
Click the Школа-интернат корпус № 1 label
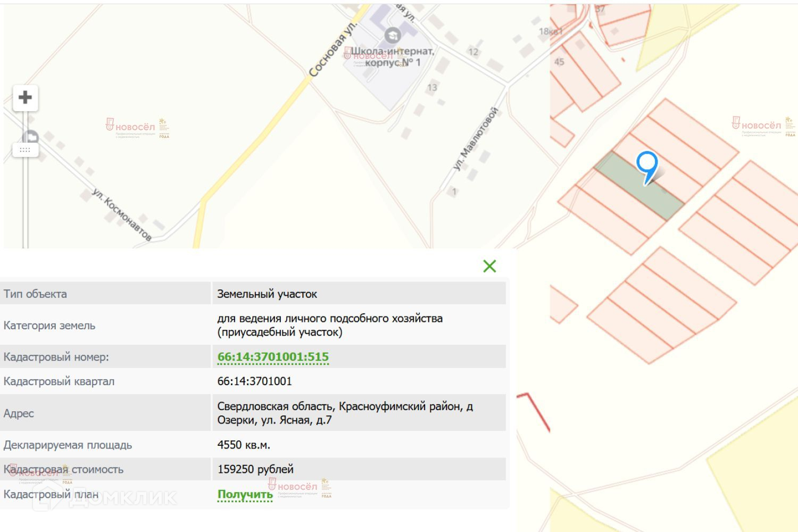tap(393, 57)
